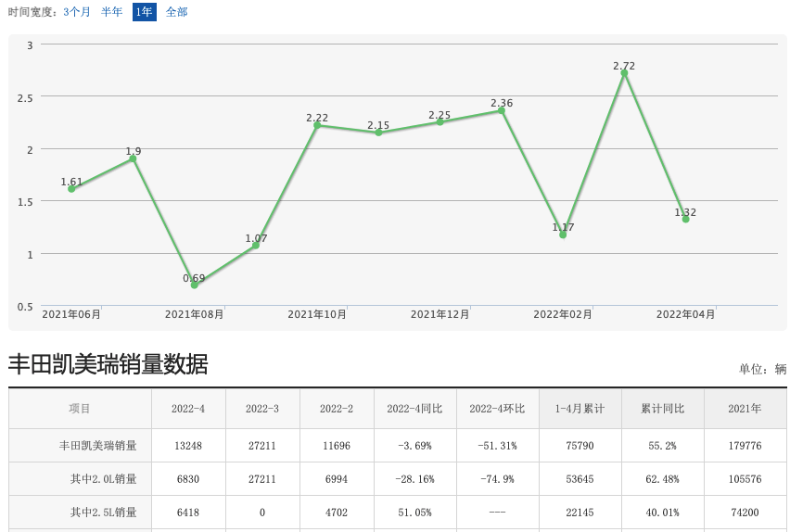Click the 6830 cell in 2.0L row
The height and width of the screenshot is (532, 790).
pos(188,478)
